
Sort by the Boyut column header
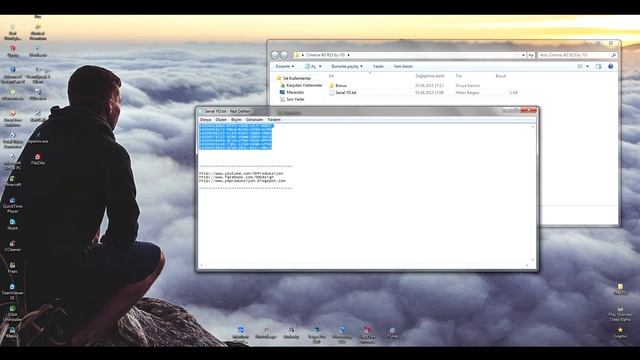(501, 76)
